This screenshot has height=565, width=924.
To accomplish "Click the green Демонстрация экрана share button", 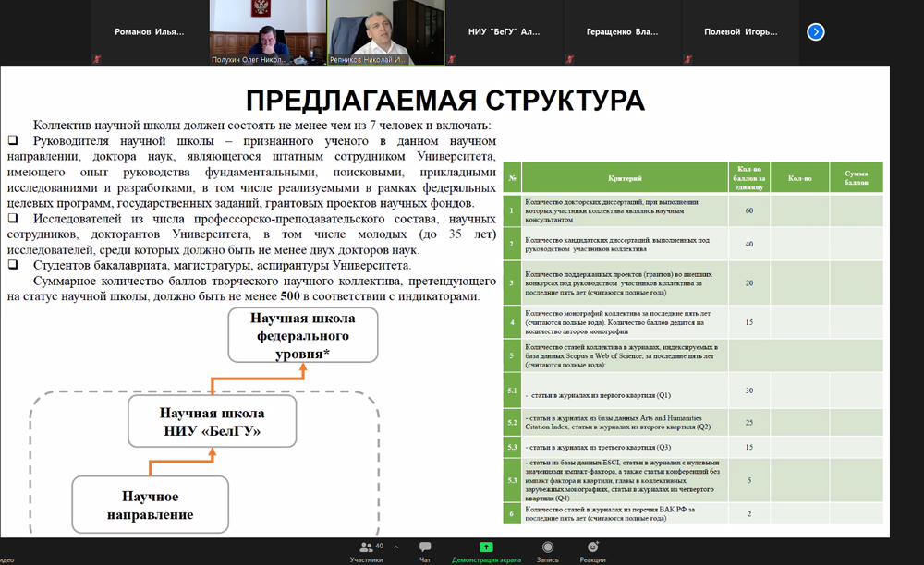I will [486, 550].
